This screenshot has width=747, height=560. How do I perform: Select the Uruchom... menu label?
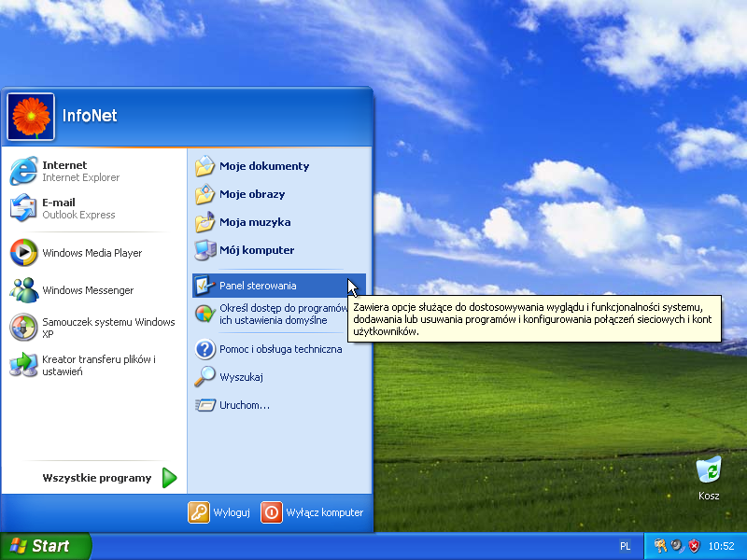(245, 405)
